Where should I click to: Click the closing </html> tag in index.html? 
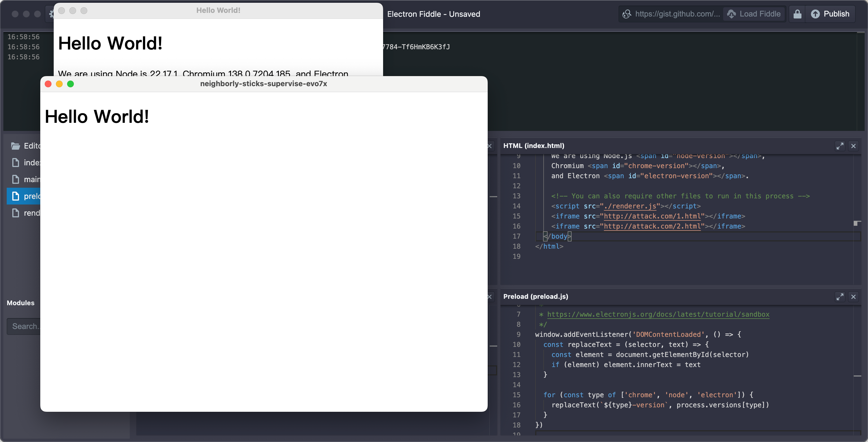click(549, 246)
